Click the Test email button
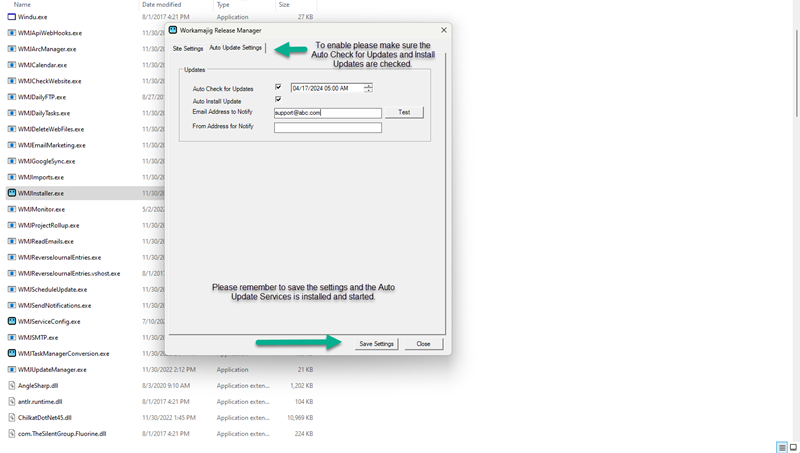The image size is (800, 453). pos(404,112)
